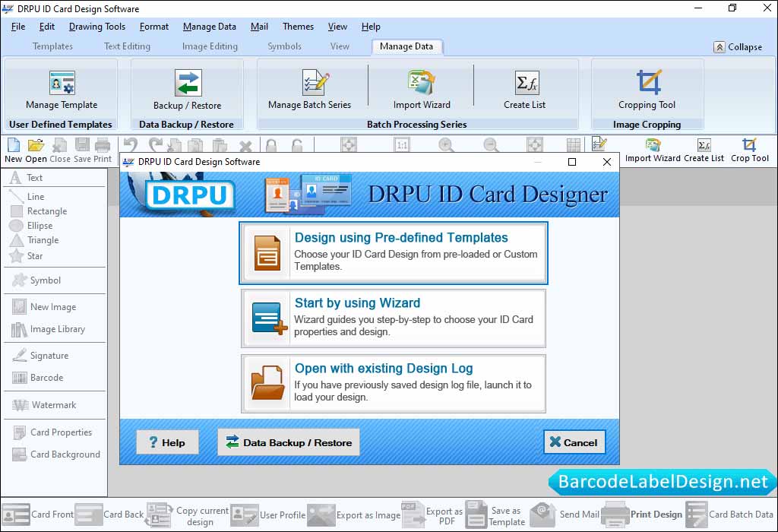Click the Zoom In magnifier icon
Screen dimensions: 778x532
pyautogui.click(x=446, y=145)
